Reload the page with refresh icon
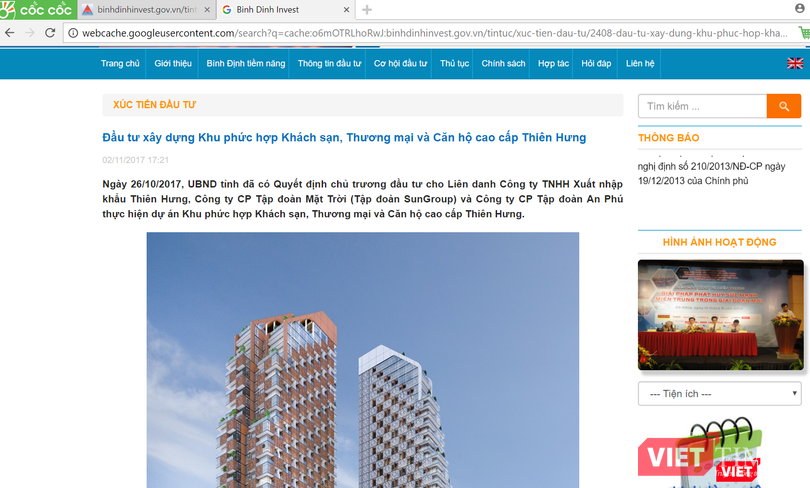This screenshot has width=810, height=488. point(51,32)
